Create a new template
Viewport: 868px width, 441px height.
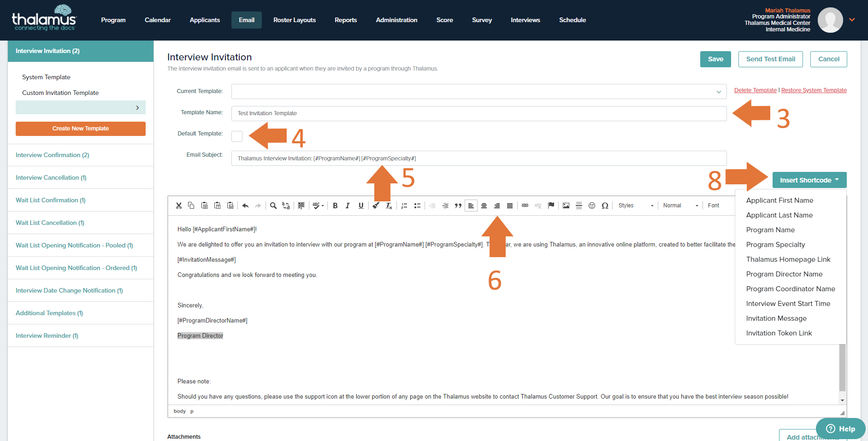tap(81, 129)
